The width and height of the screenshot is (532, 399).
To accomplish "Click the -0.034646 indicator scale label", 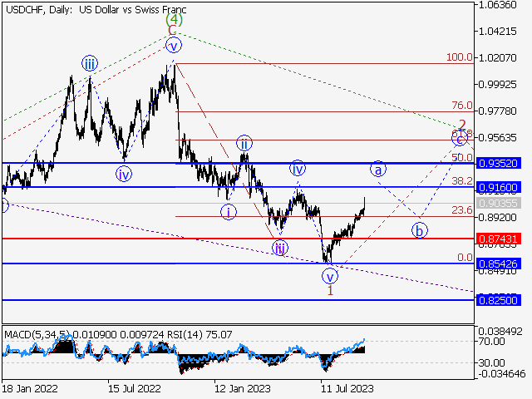I will click(x=502, y=374).
